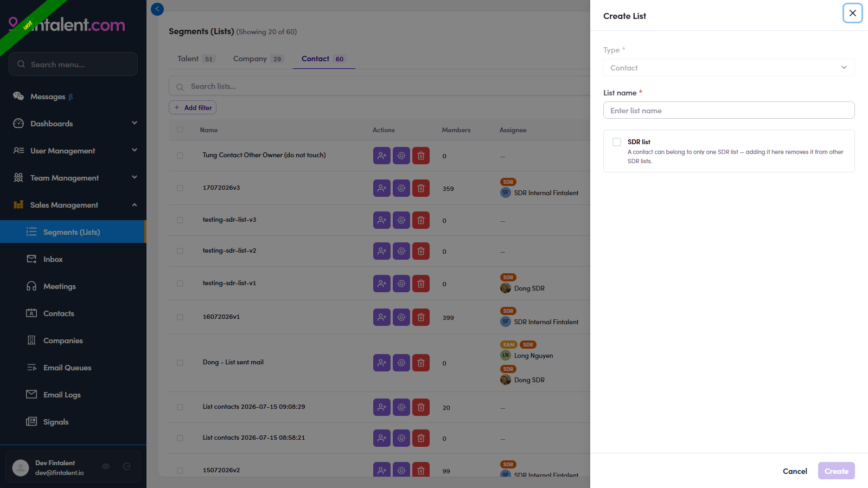Click the Signals sidebar icon
Viewport: 868px width, 488px height.
pyautogui.click(x=31, y=421)
